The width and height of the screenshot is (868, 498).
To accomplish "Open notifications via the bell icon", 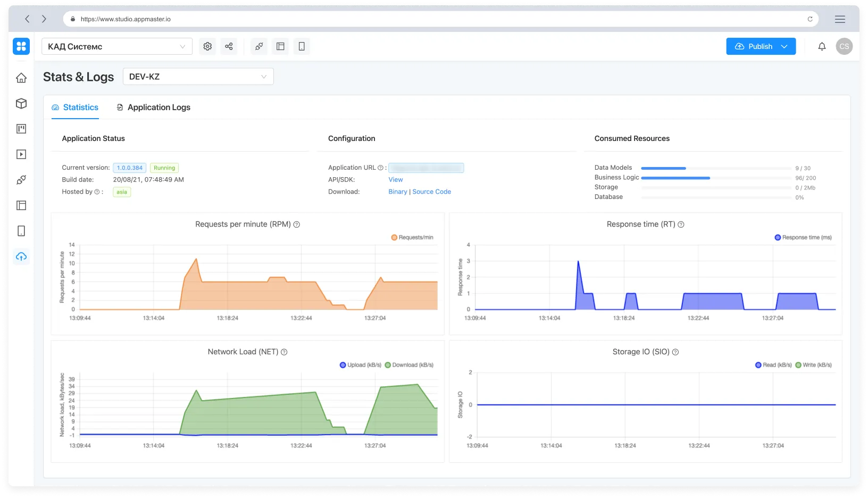I will pyautogui.click(x=822, y=46).
